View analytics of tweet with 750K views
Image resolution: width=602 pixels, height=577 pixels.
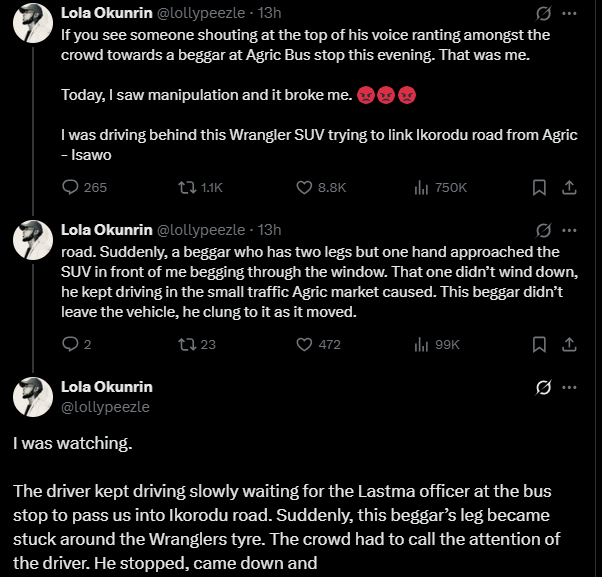pos(440,187)
